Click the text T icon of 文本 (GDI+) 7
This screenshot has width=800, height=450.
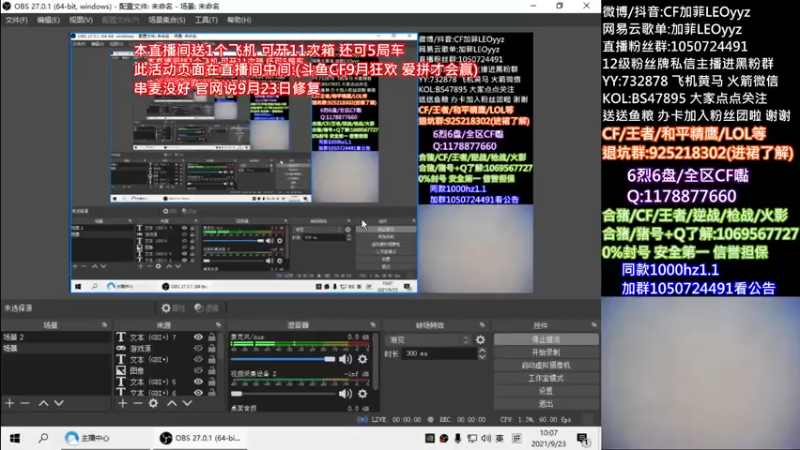[x=121, y=337]
